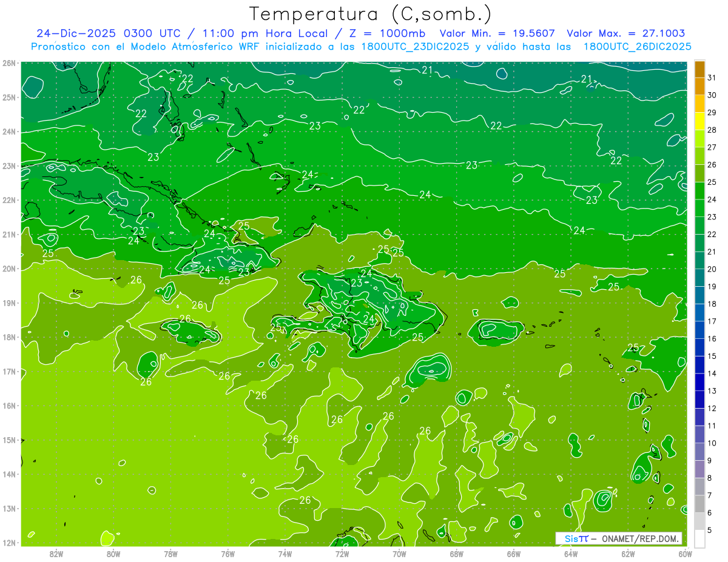This screenshot has height=562, width=728.
Task: Select longitude axis label "64W"
Action: coord(570,553)
